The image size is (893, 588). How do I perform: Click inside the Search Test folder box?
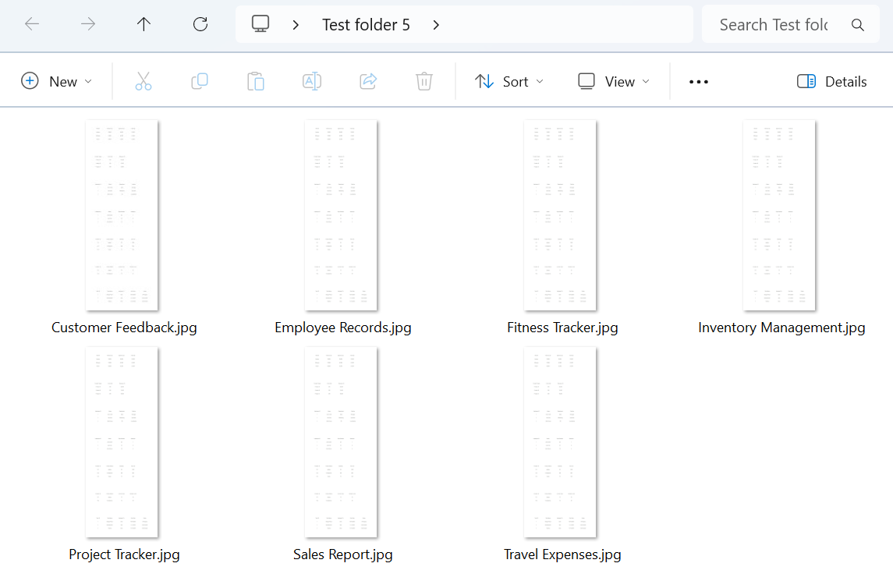click(772, 25)
